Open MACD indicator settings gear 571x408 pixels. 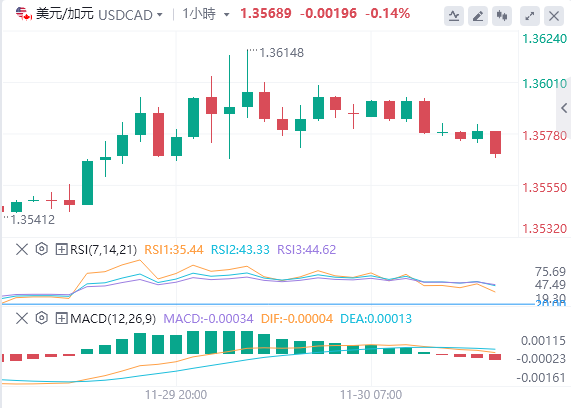(x=42, y=318)
